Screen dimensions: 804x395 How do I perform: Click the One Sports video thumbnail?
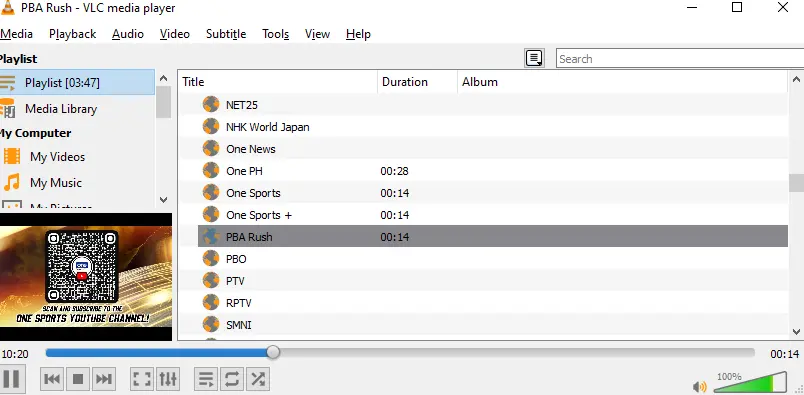tap(86, 277)
